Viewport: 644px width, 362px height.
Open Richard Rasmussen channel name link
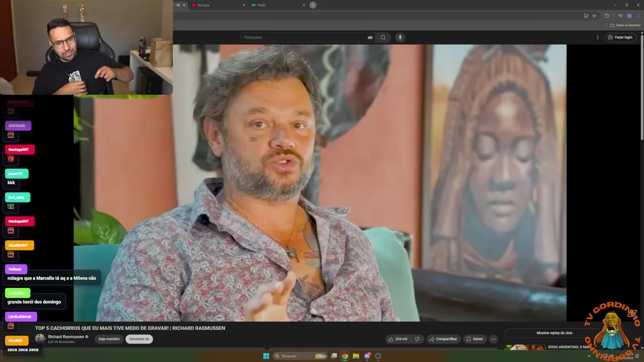click(66, 336)
